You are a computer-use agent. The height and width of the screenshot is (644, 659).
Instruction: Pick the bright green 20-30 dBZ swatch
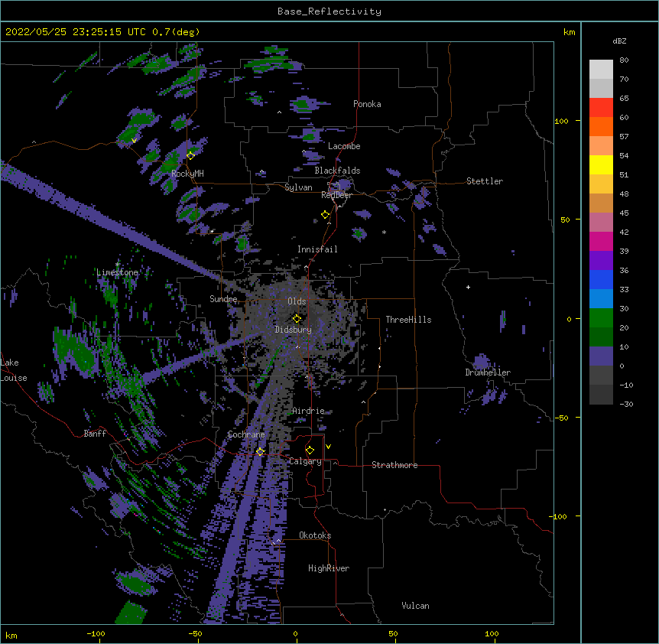601,318
